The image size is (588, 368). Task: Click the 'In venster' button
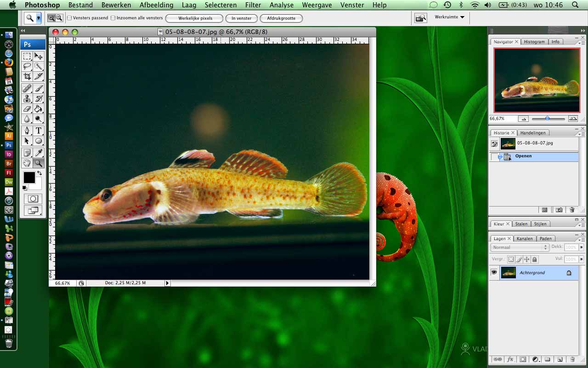(x=241, y=18)
